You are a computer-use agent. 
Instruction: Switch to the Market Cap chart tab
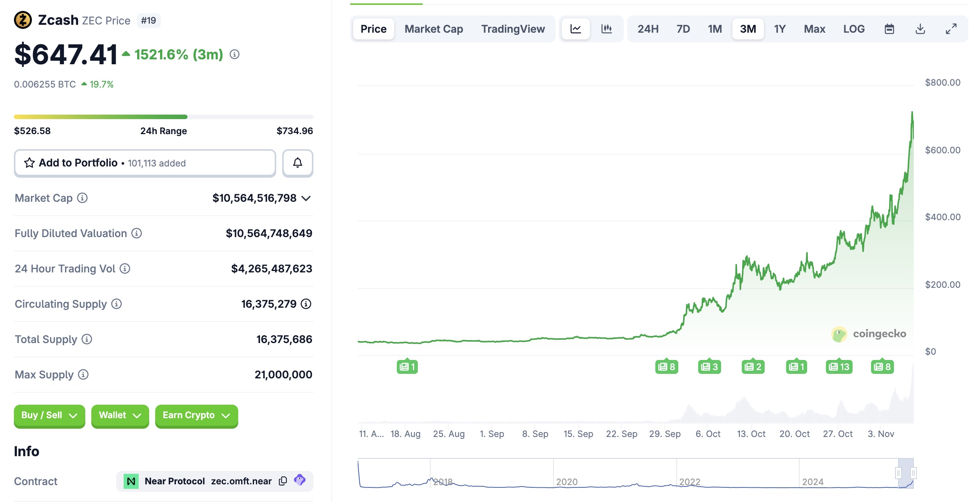pyautogui.click(x=433, y=29)
